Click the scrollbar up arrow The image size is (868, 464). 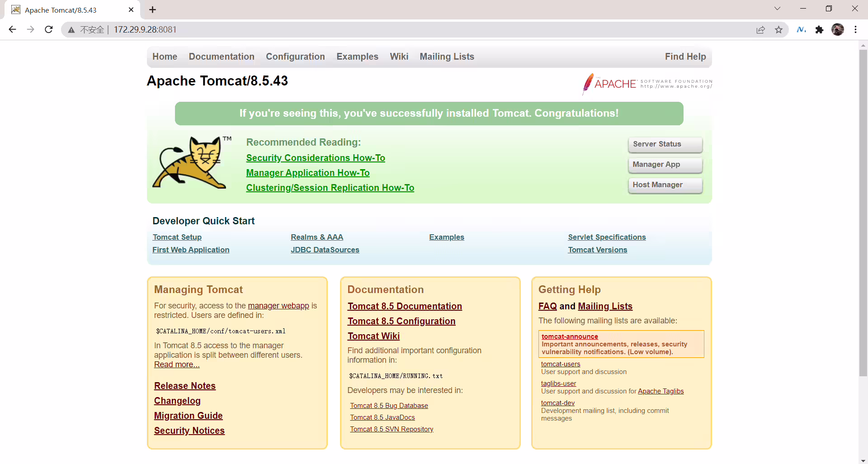863,45
